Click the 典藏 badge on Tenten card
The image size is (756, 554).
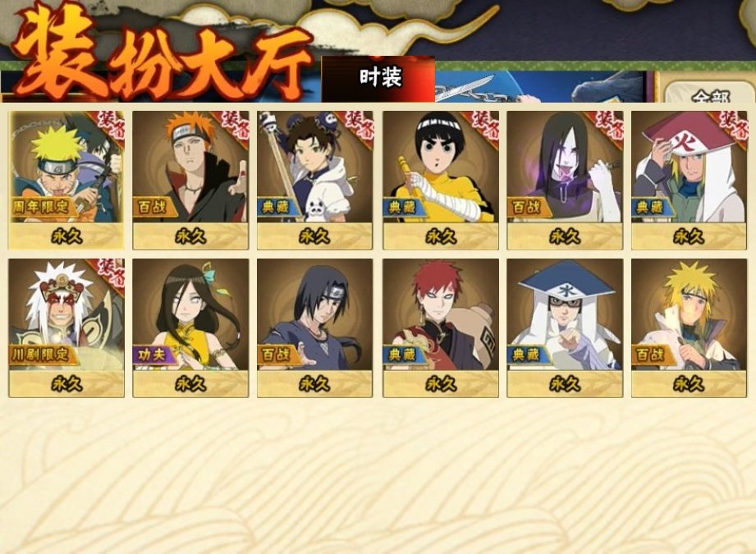[277, 208]
